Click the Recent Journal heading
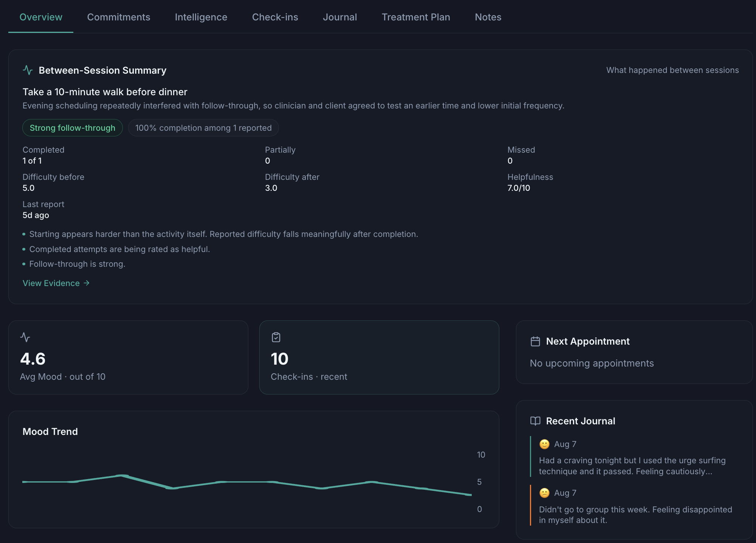Image resolution: width=756 pixels, height=543 pixels. click(x=581, y=421)
